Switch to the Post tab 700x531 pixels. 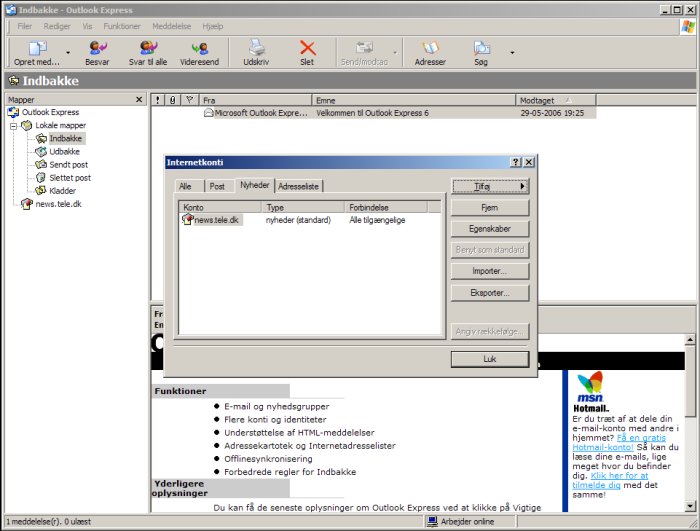(217, 186)
